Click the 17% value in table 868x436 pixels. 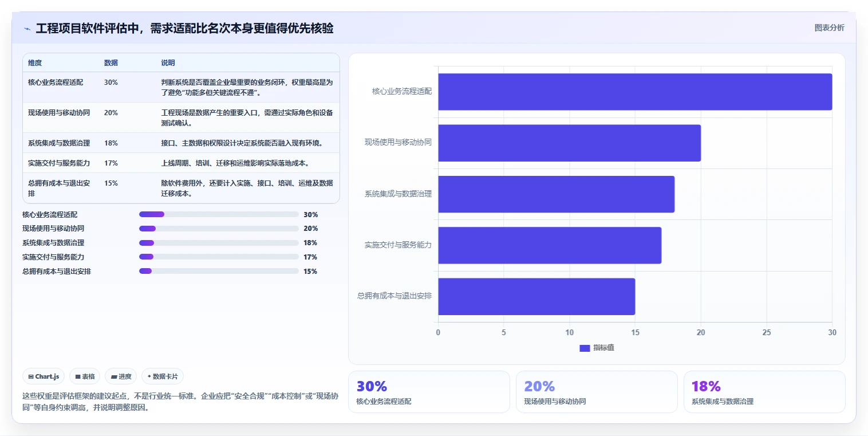[111, 163]
